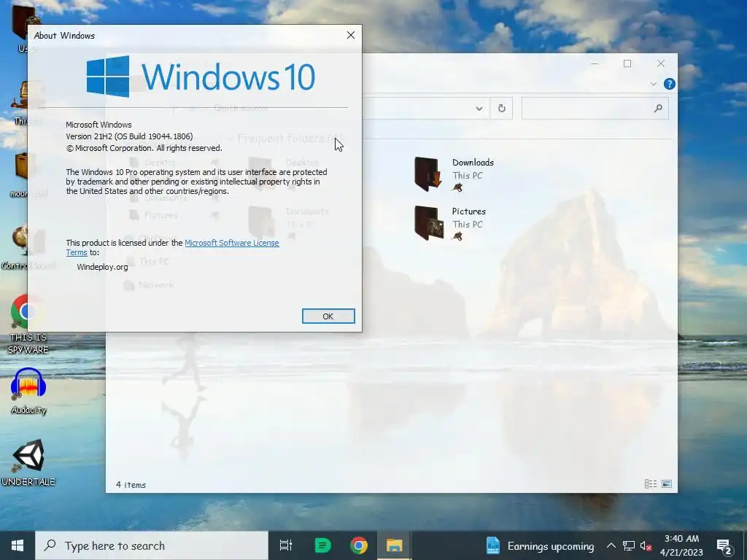The width and height of the screenshot is (747, 560).
Task: Select the Downloads folder label
Action: click(473, 163)
